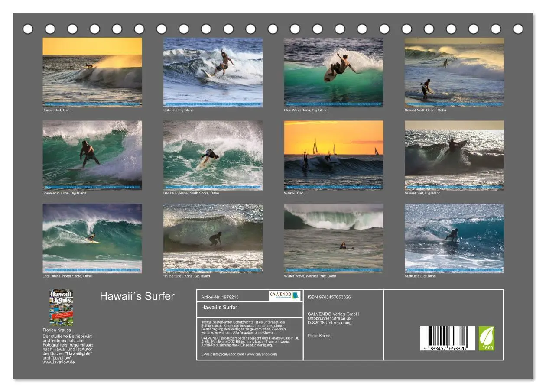Select the author biography starting "Der studierte Betriebswirt"
The width and height of the screenshot is (546, 392).
[x=68, y=347]
